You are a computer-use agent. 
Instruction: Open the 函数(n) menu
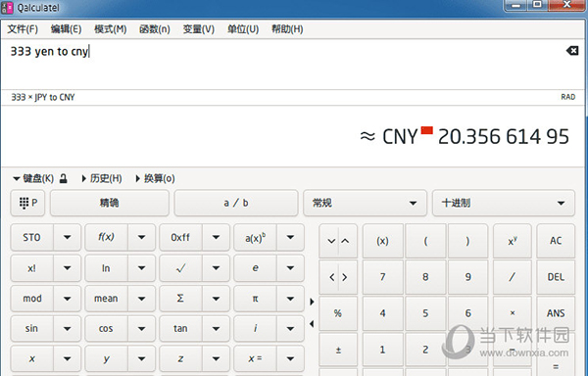pyautogui.click(x=155, y=29)
